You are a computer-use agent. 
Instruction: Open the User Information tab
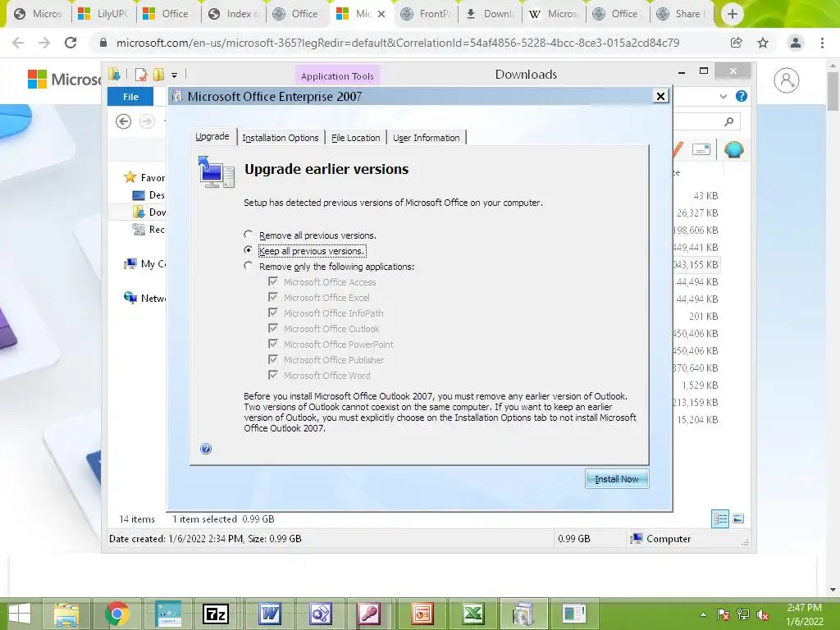pyautogui.click(x=427, y=138)
